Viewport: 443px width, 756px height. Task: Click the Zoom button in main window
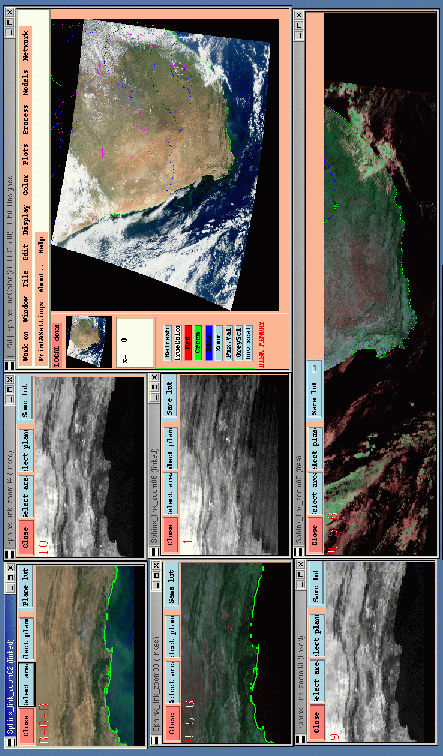pos(219,343)
